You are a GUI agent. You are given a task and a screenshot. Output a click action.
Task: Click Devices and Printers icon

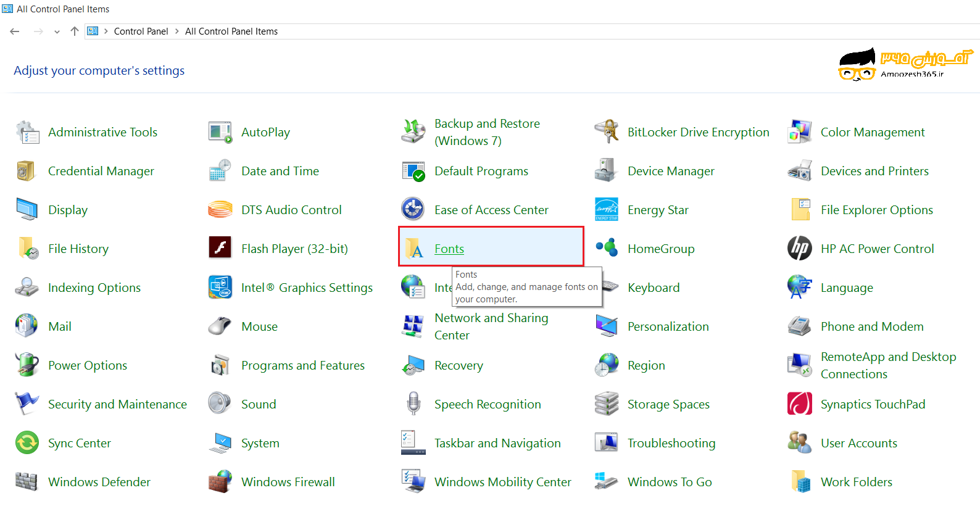(x=800, y=171)
